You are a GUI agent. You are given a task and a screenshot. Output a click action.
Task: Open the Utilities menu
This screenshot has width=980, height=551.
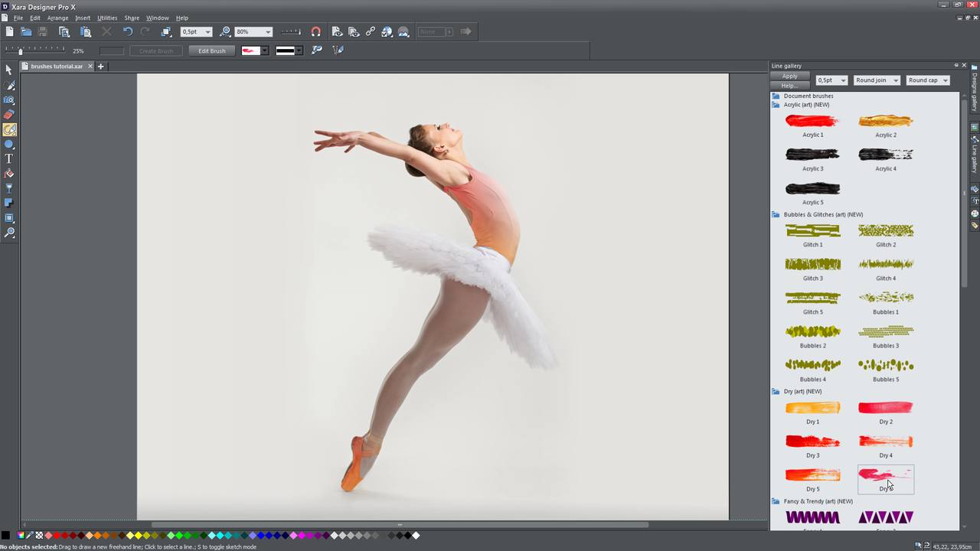point(107,18)
